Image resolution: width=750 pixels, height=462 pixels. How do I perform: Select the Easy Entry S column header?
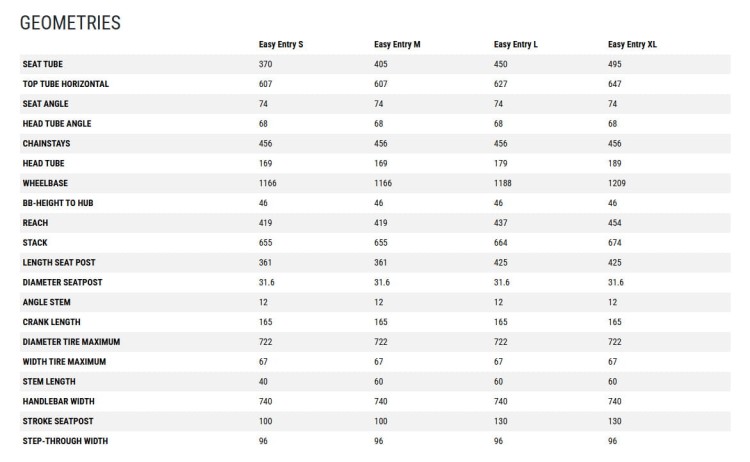click(281, 44)
